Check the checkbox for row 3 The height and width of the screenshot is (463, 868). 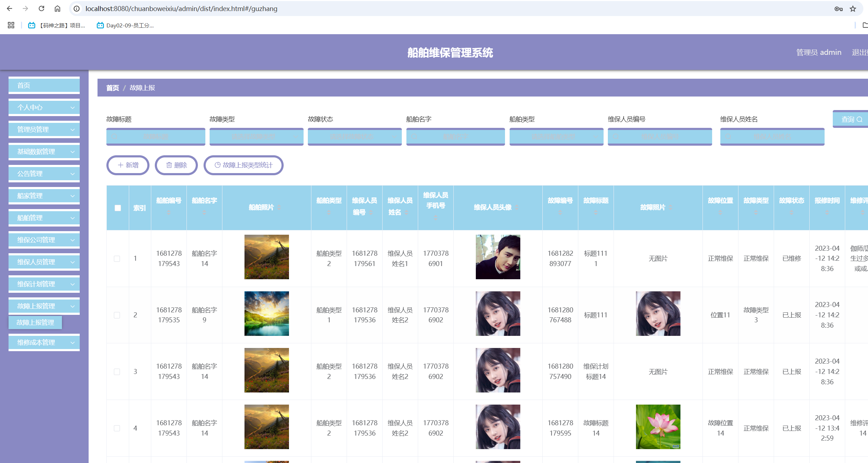(x=117, y=372)
